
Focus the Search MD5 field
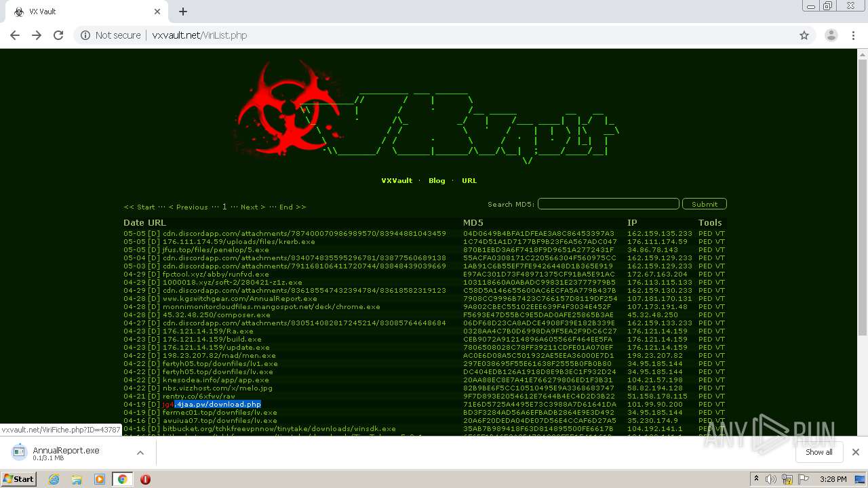pyautogui.click(x=608, y=204)
